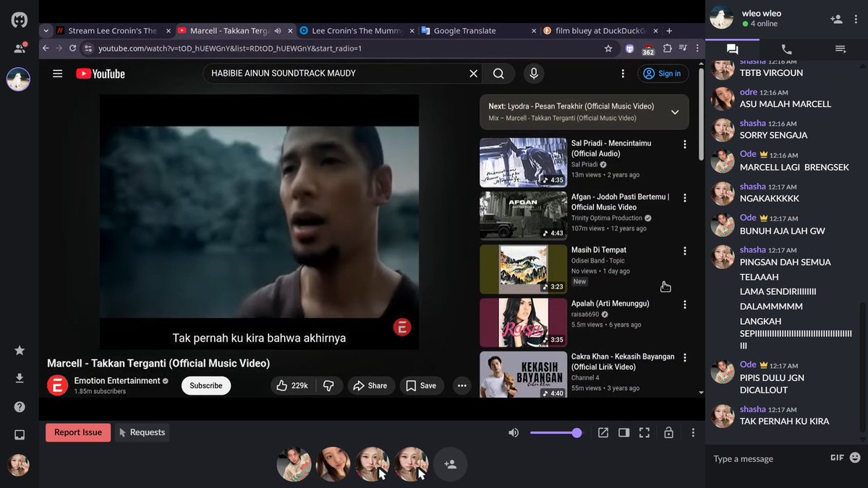Pop out the browser into a new window

603,433
